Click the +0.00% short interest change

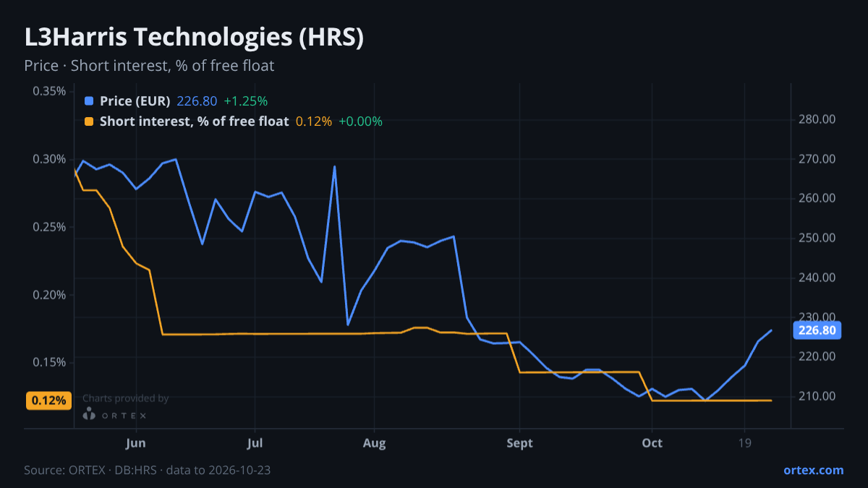click(x=360, y=121)
